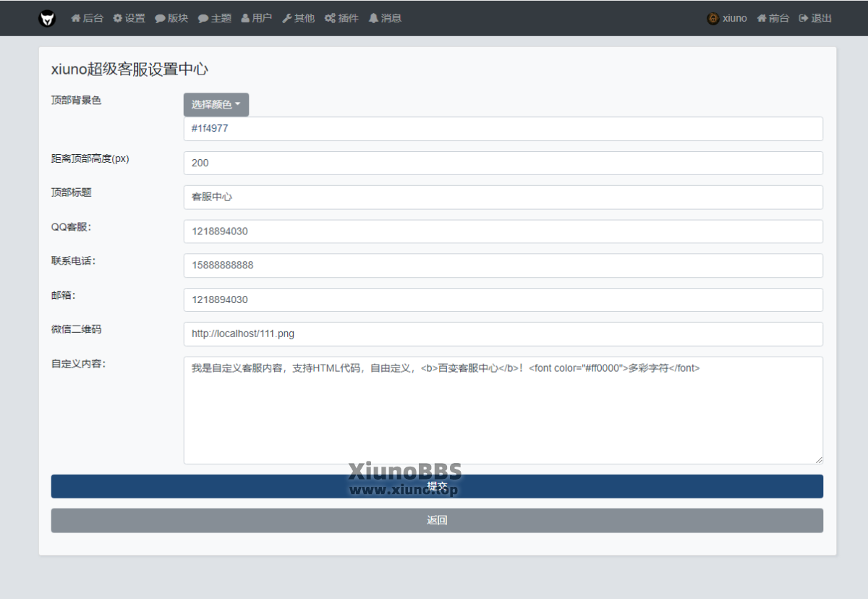Open the 消息 bell notifications
The width and height of the screenshot is (868, 599).
(x=385, y=18)
